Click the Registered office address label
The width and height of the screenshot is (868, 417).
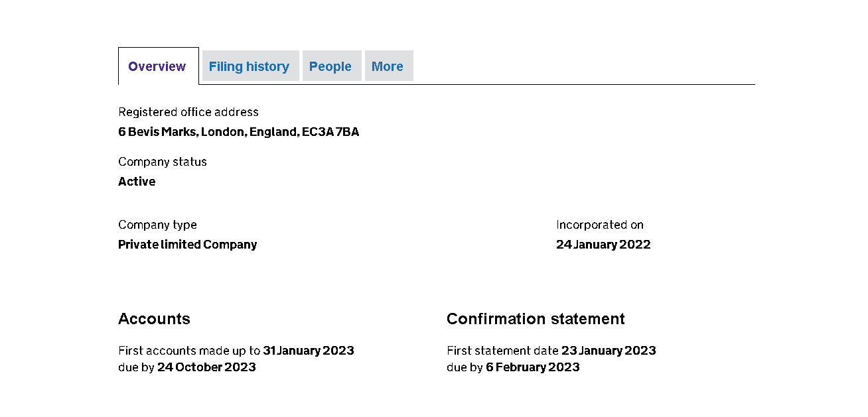pyautogui.click(x=188, y=112)
